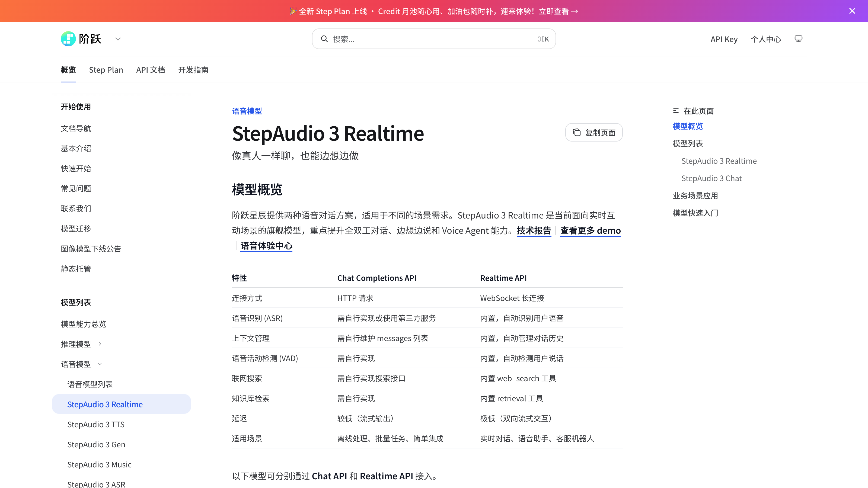Expand the 推理模型 sidebar section
The width and height of the screenshot is (868, 488).
tap(81, 344)
